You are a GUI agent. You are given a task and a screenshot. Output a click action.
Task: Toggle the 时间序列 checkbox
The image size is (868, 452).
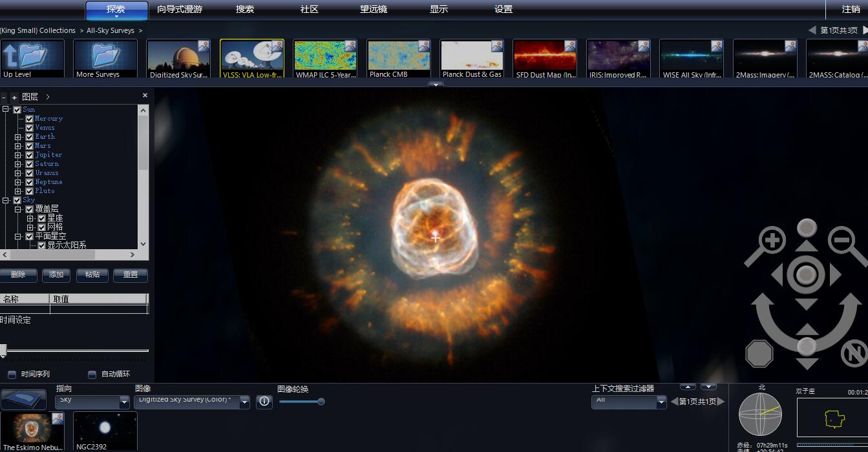pos(12,375)
